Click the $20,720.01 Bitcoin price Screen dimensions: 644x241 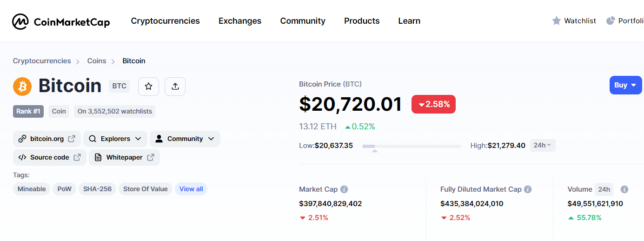(351, 104)
